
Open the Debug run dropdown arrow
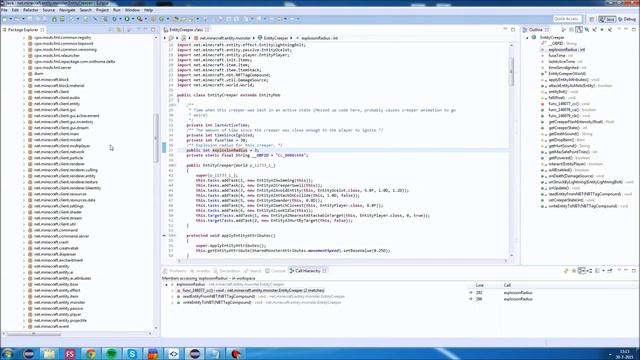[119, 19]
